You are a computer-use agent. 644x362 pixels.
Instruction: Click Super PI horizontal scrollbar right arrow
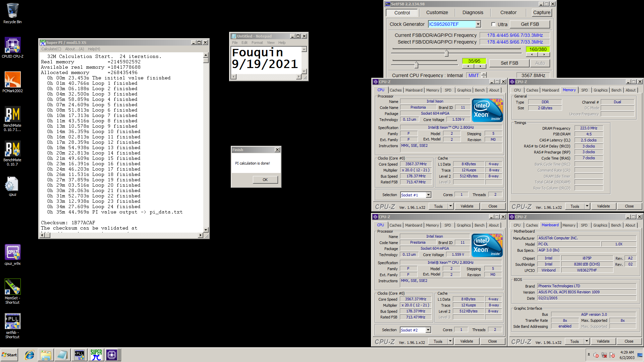click(x=200, y=235)
